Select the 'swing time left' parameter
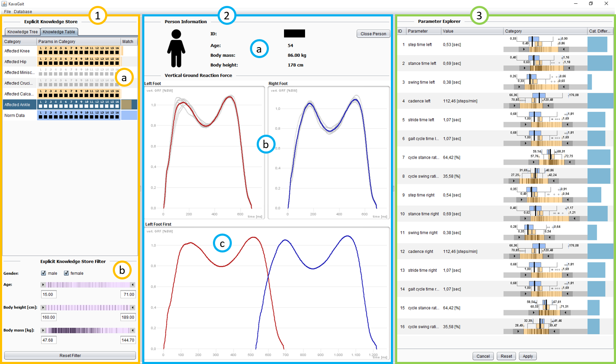This screenshot has width=616, height=364. [505, 82]
